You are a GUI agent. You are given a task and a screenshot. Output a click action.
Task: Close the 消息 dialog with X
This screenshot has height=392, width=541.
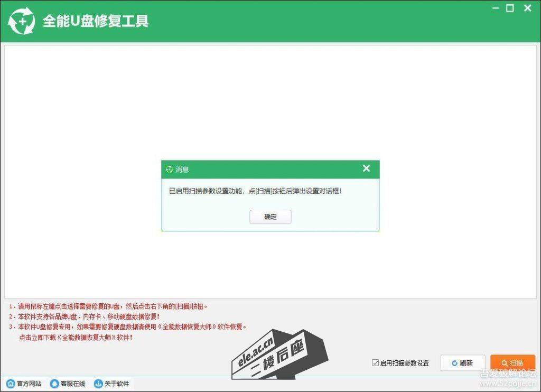pos(366,169)
